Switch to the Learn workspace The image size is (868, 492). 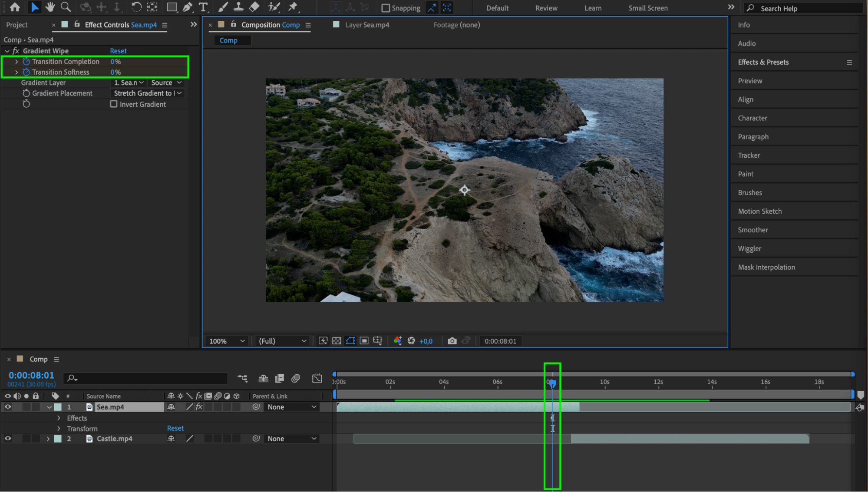593,8
